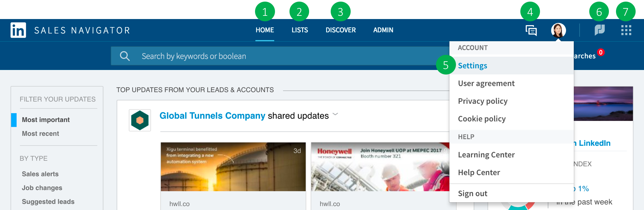This screenshot has height=210, width=644.
Task: Open Global Tunnels Company link
Action: coord(212,116)
